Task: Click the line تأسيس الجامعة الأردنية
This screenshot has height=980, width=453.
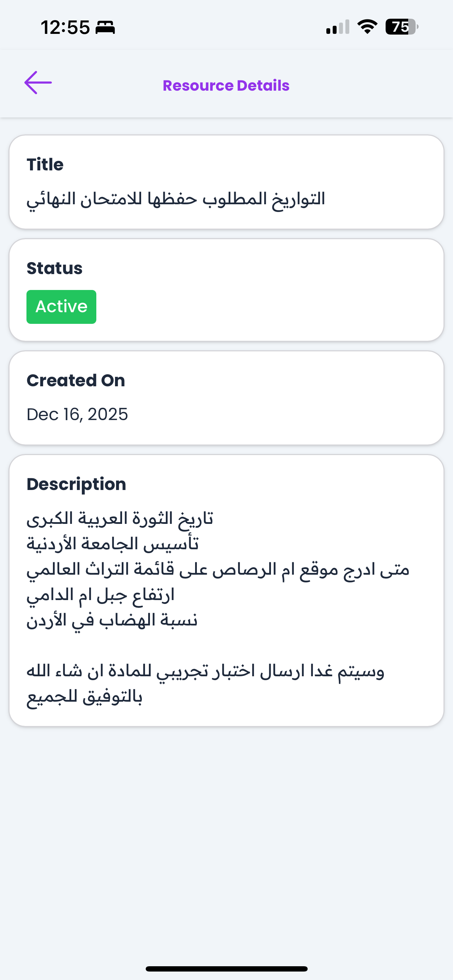Action: point(113,544)
